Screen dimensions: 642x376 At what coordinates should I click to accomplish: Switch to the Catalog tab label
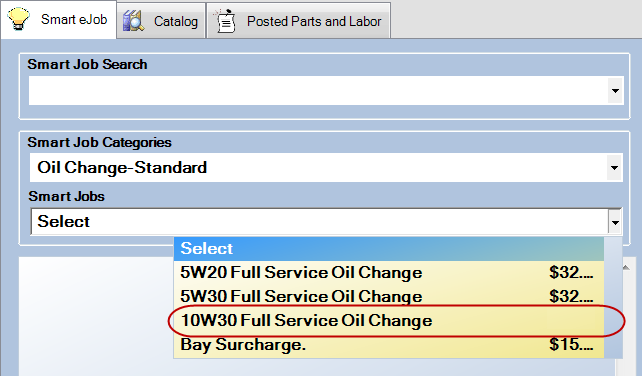tap(176, 21)
